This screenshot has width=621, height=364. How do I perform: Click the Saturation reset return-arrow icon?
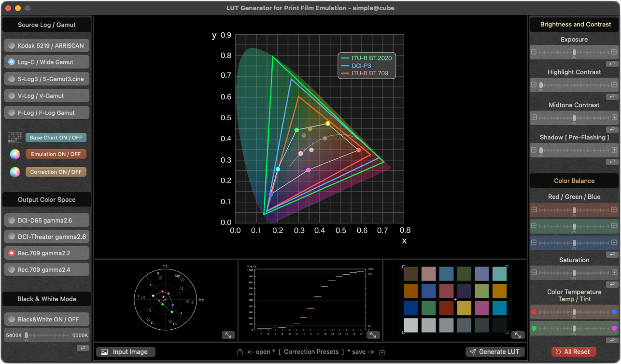point(611,284)
